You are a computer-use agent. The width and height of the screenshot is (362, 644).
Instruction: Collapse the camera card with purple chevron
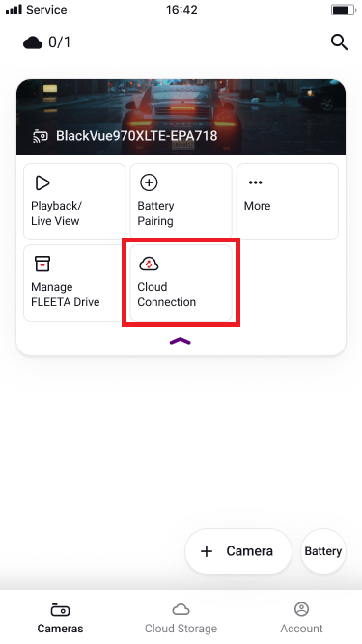181,341
